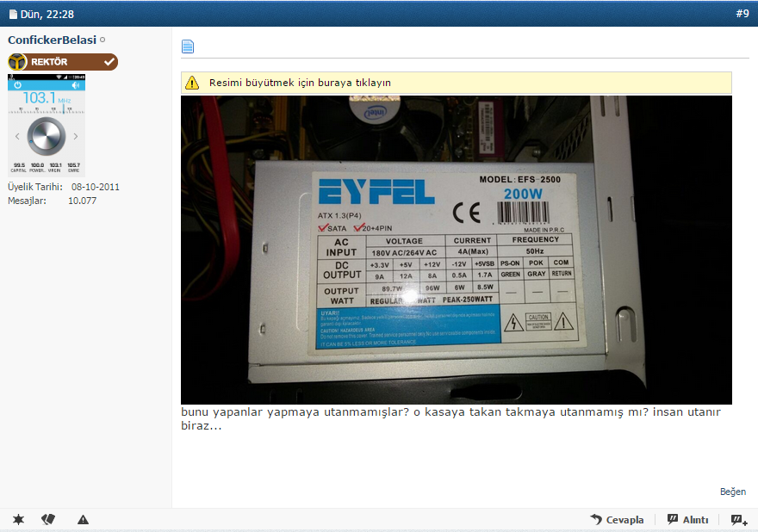Open the post permalink #9

coord(742,14)
